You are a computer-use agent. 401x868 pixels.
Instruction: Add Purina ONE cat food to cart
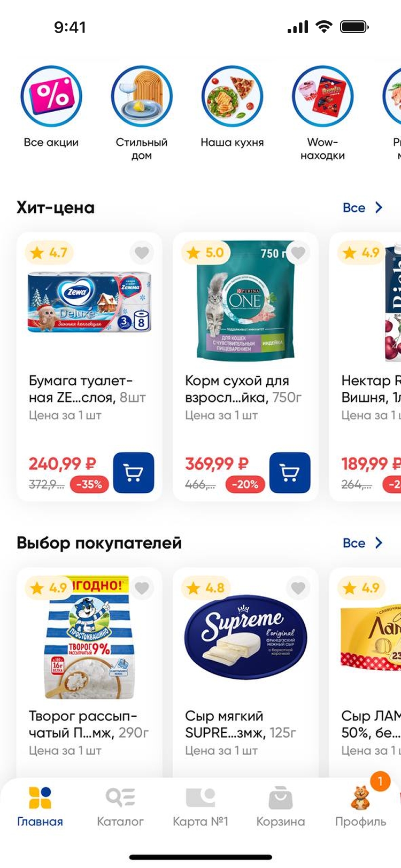(290, 472)
